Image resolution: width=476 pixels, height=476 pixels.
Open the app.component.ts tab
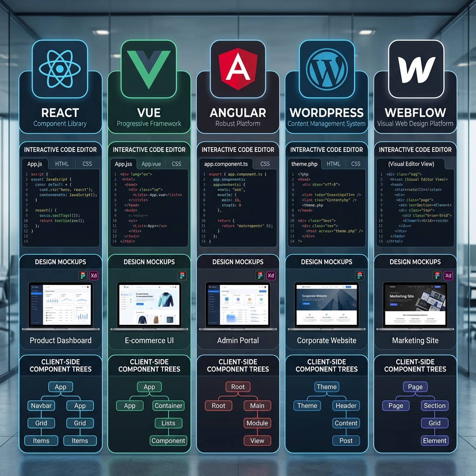pyautogui.click(x=226, y=164)
